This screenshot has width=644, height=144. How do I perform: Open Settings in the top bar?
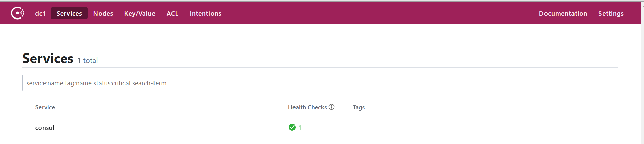pyautogui.click(x=611, y=13)
